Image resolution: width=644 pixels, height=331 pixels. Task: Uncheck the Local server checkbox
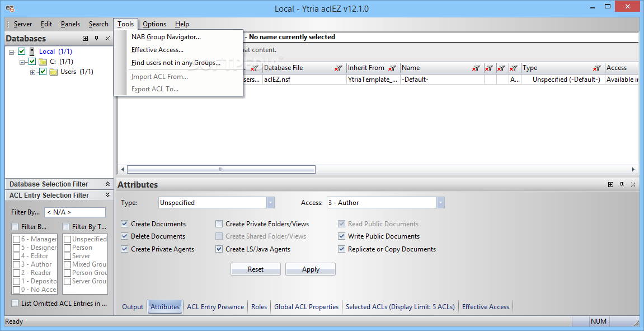pos(22,52)
